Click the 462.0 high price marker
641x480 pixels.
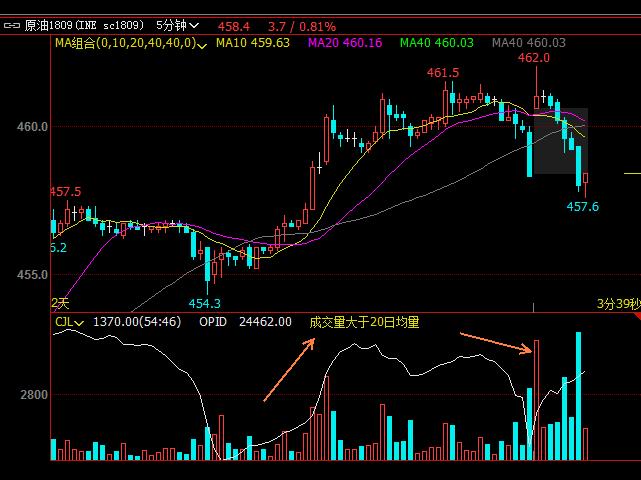533,58
